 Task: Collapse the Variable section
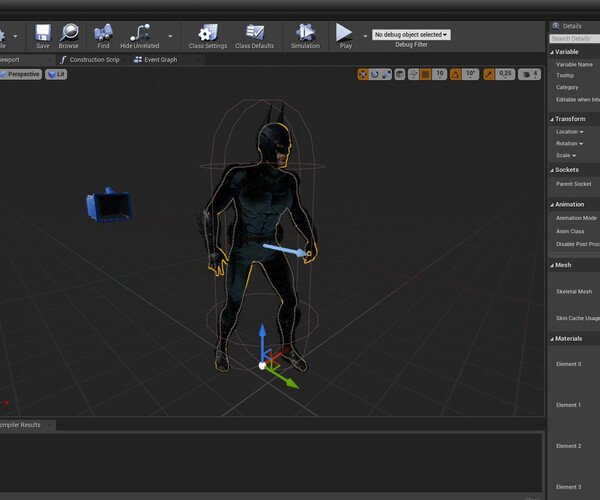pos(552,52)
